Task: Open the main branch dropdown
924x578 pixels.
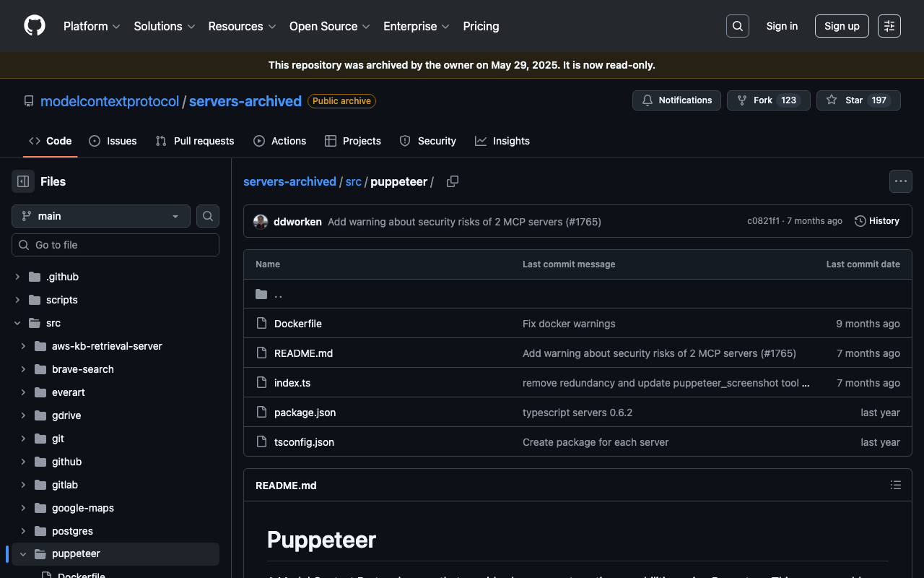Action: click(101, 216)
